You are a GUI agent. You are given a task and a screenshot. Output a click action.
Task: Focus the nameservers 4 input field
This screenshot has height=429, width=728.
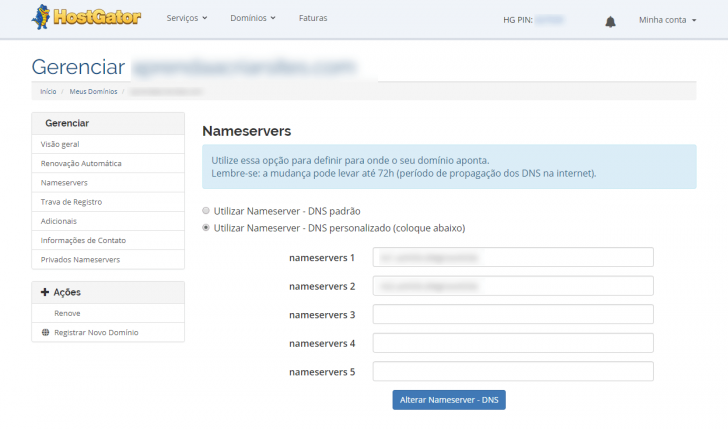513,343
